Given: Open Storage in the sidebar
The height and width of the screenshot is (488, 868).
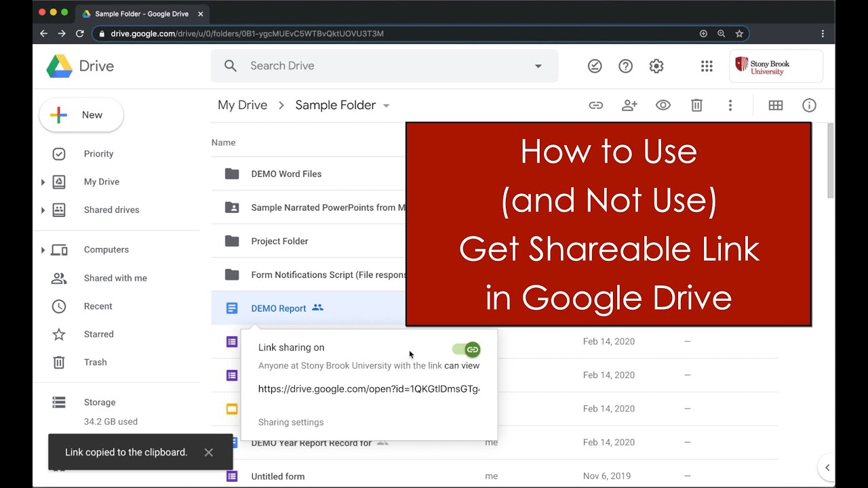Looking at the screenshot, I should pyautogui.click(x=100, y=402).
